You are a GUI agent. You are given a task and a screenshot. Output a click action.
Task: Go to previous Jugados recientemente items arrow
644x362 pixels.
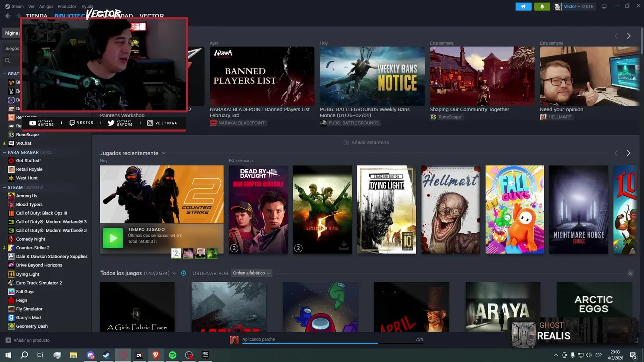[616, 153]
